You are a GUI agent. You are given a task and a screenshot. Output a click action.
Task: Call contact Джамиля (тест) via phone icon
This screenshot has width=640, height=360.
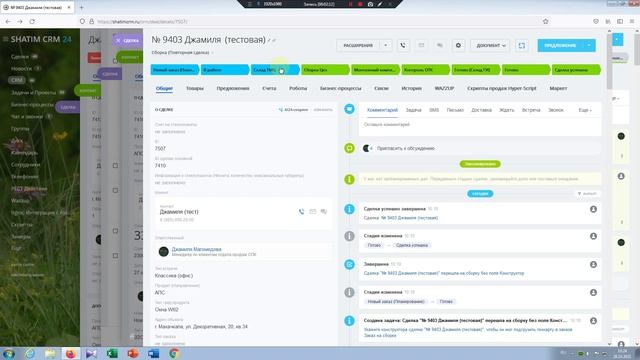pyautogui.click(x=301, y=211)
